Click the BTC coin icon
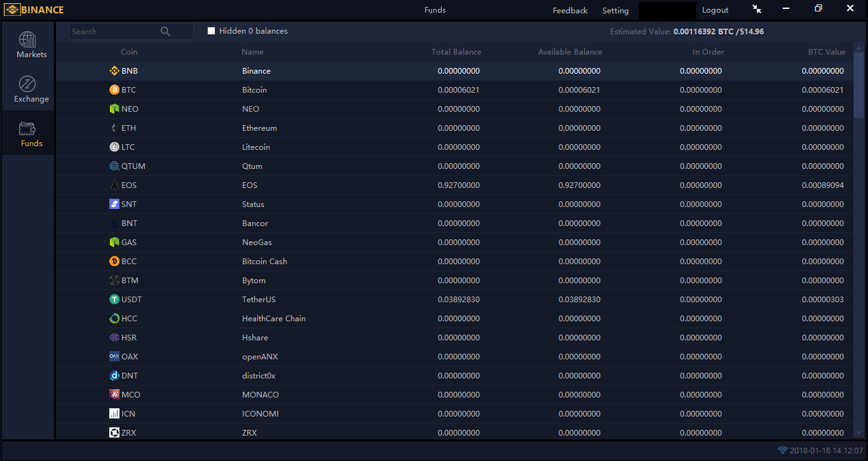868x461 pixels. [x=114, y=90]
